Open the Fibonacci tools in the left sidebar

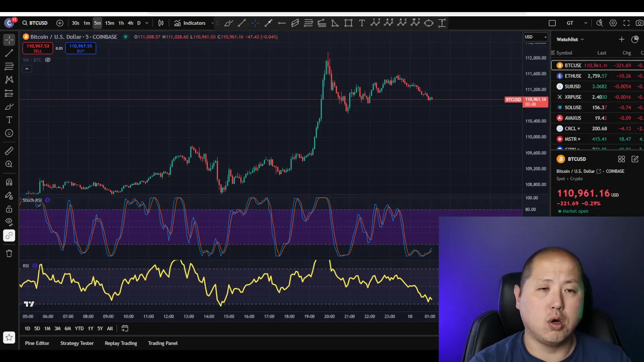tap(9, 66)
